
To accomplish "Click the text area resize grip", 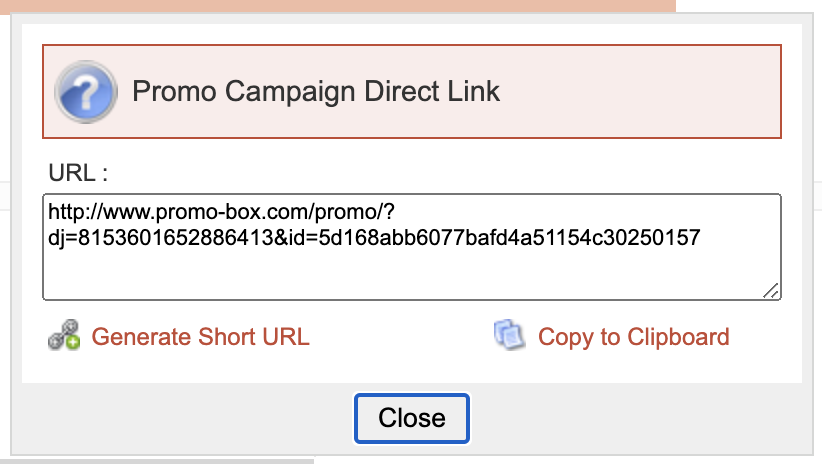I will pos(771,290).
